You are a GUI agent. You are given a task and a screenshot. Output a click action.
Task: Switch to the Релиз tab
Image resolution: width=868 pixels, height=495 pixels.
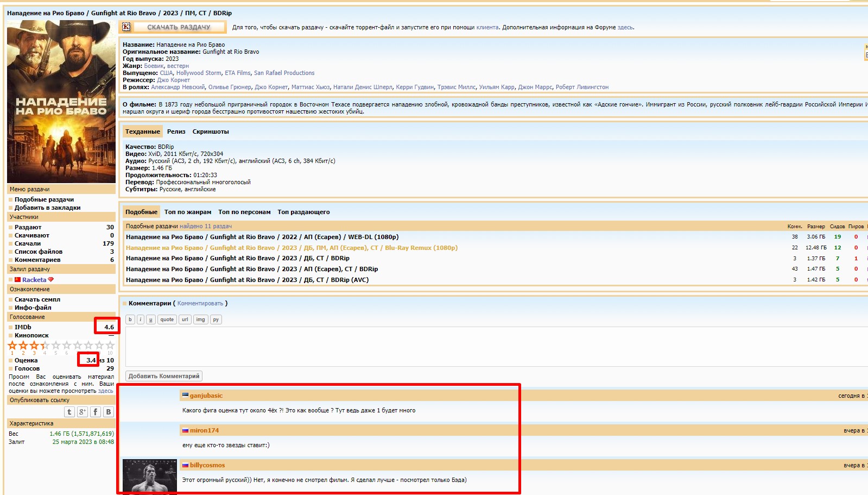pos(176,131)
